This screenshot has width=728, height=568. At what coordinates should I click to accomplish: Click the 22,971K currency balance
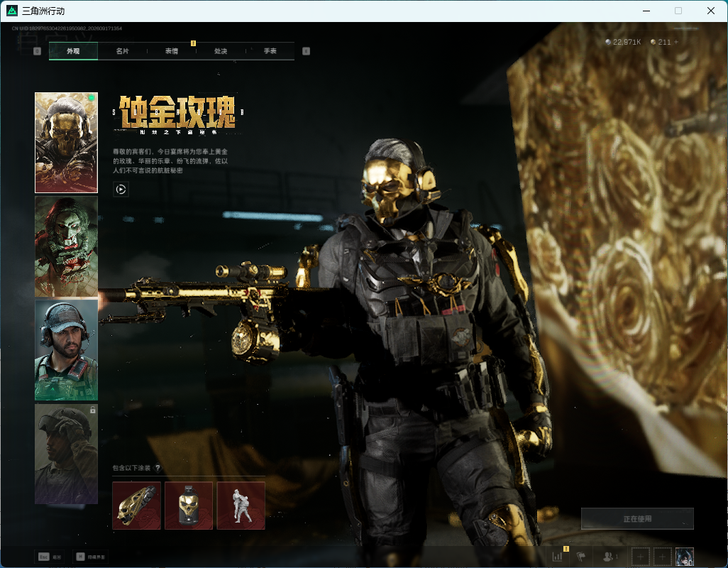[x=623, y=43]
